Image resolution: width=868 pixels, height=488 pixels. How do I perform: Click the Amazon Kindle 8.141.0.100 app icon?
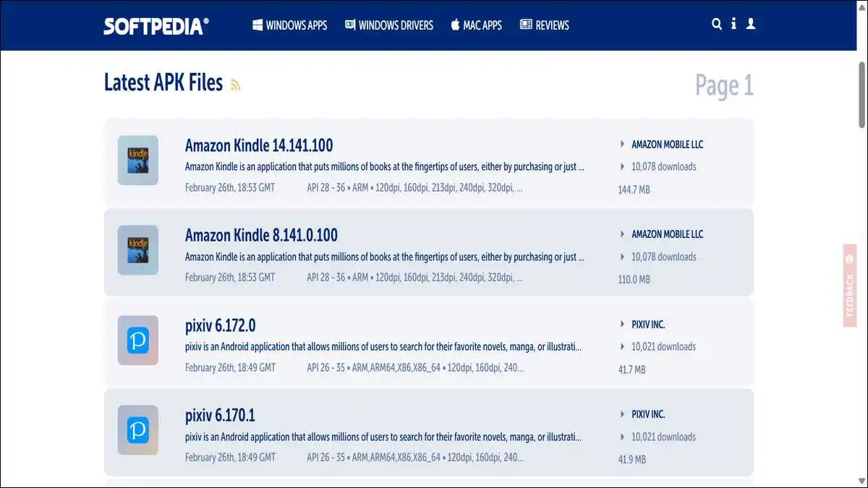point(138,250)
